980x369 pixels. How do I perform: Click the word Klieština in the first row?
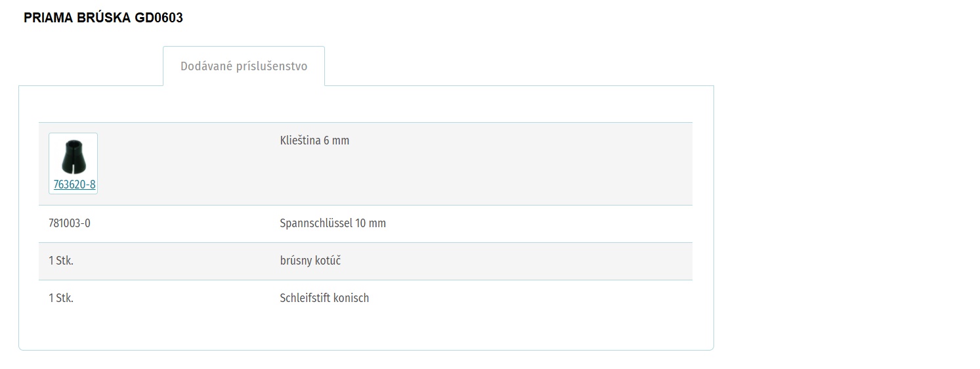[x=300, y=140]
